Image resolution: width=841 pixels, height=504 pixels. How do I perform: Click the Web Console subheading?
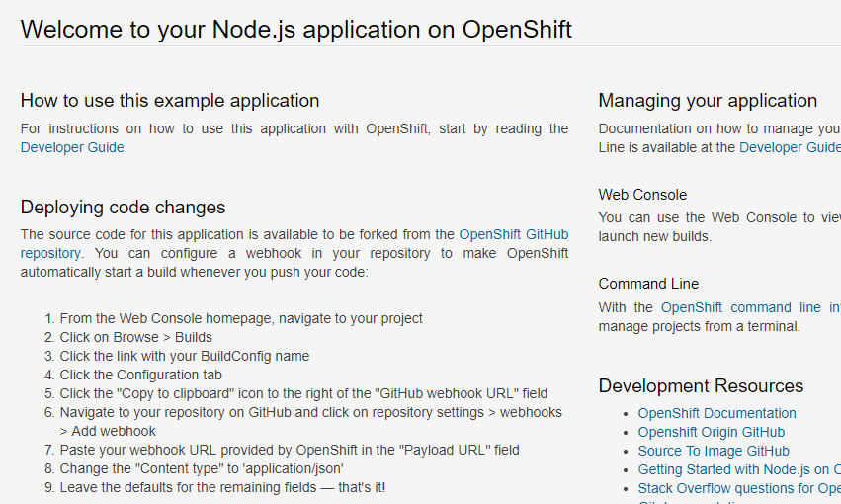(642, 195)
